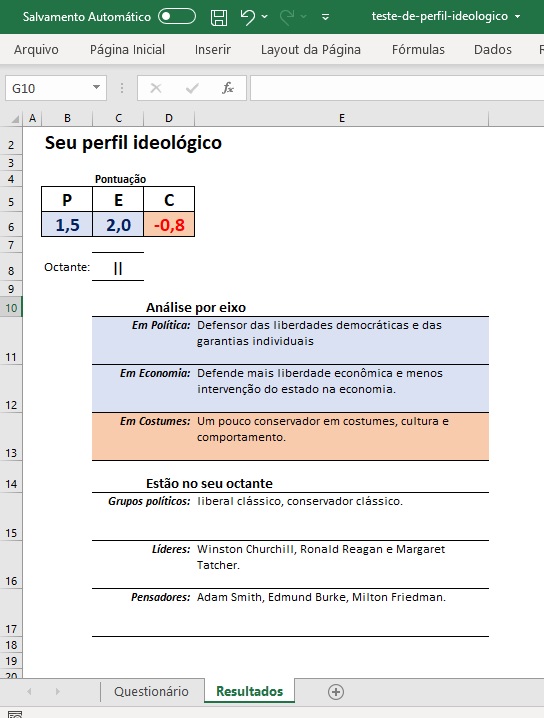
Task: Click the previous sheet navigation arrow
Action: [x=29, y=691]
